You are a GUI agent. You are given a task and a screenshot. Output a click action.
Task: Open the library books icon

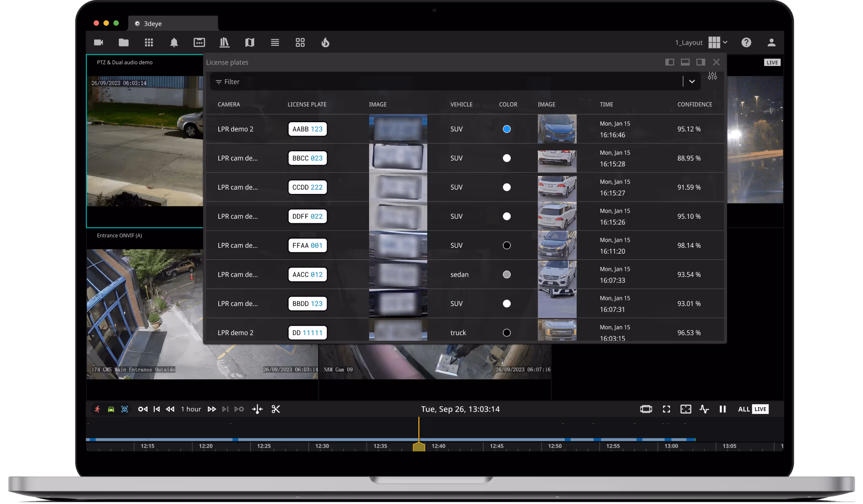tap(224, 43)
